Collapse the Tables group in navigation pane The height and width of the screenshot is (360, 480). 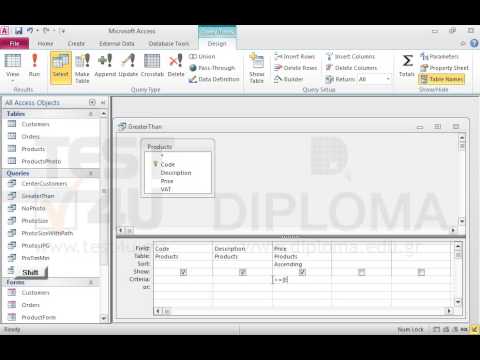click(91, 114)
